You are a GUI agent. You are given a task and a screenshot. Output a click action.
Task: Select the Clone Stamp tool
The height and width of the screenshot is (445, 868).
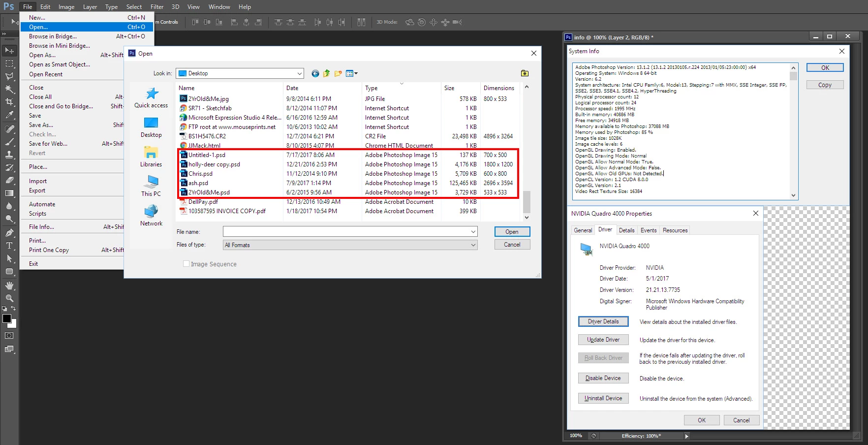pyautogui.click(x=9, y=155)
